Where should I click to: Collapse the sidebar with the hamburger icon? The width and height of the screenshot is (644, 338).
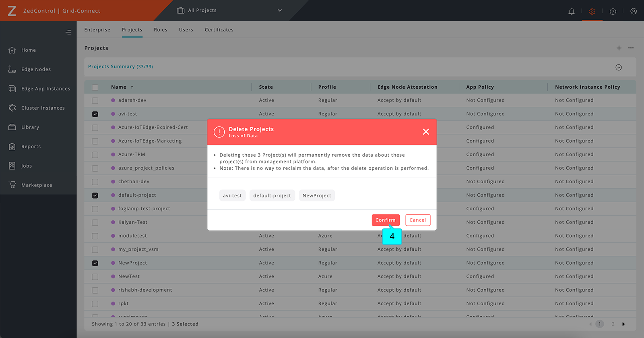69,32
